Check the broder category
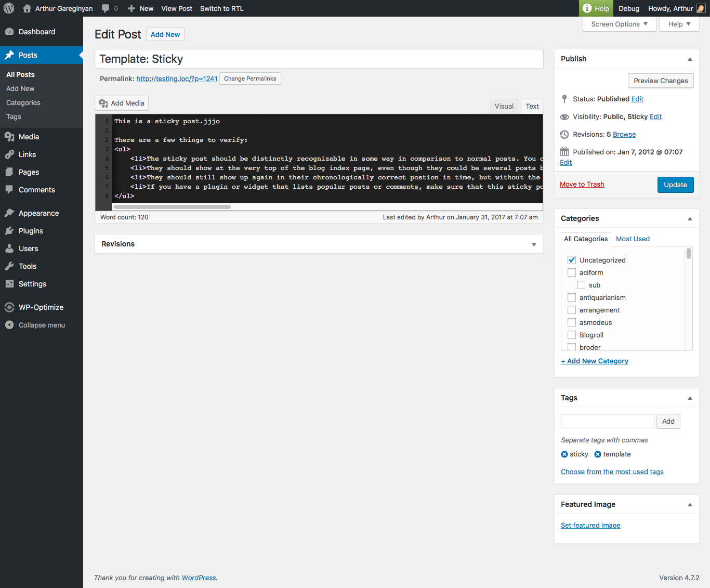 [x=572, y=347]
